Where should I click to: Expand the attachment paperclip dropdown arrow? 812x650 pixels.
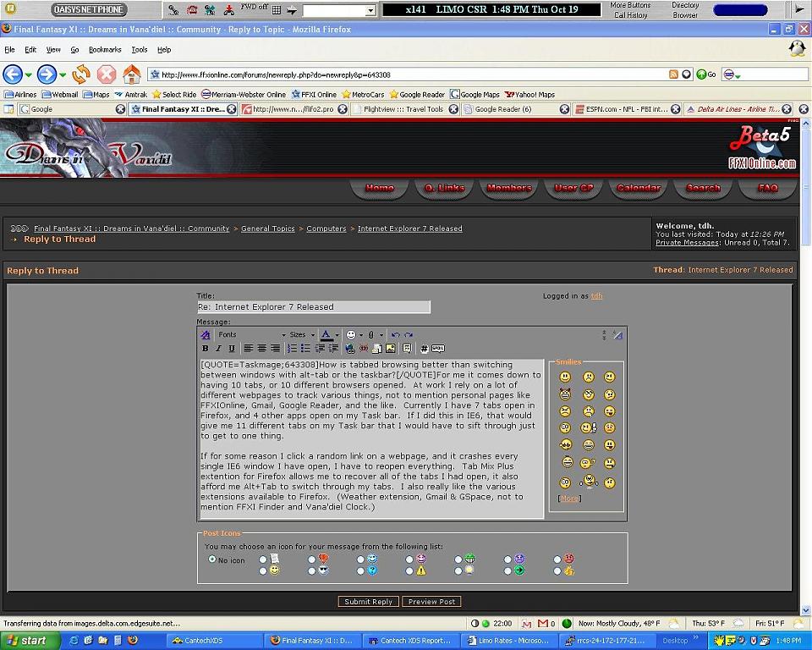381,335
